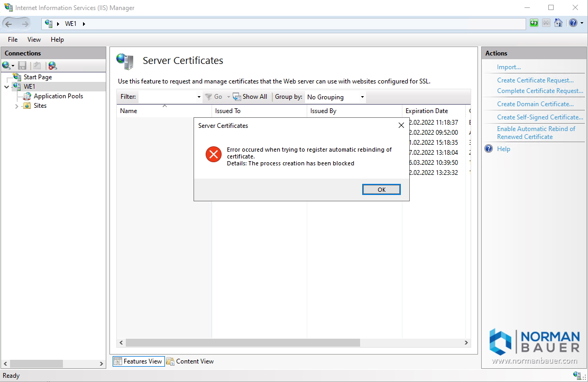This screenshot has width=588, height=382.
Task: Click the Server Certificates feature icon
Action: [125, 61]
